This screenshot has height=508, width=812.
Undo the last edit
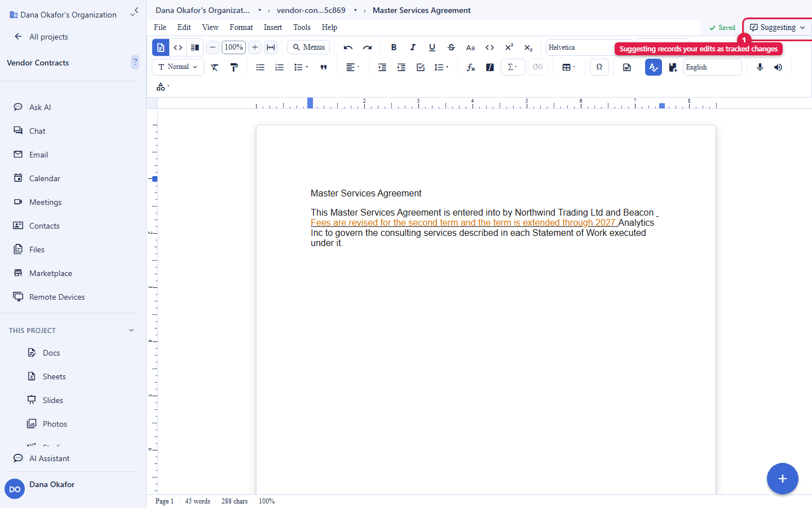tap(348, 47)
